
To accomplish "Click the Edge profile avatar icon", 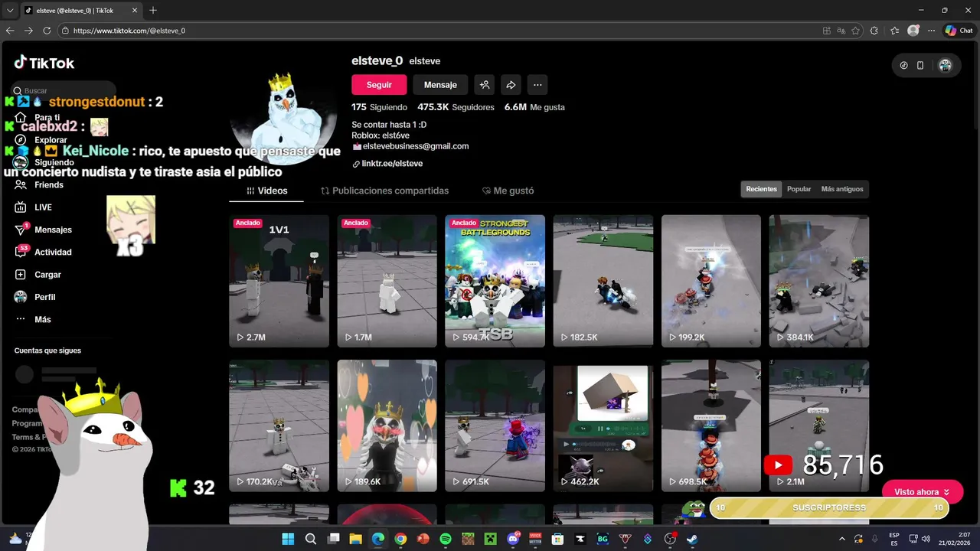I will click(913, 31).
